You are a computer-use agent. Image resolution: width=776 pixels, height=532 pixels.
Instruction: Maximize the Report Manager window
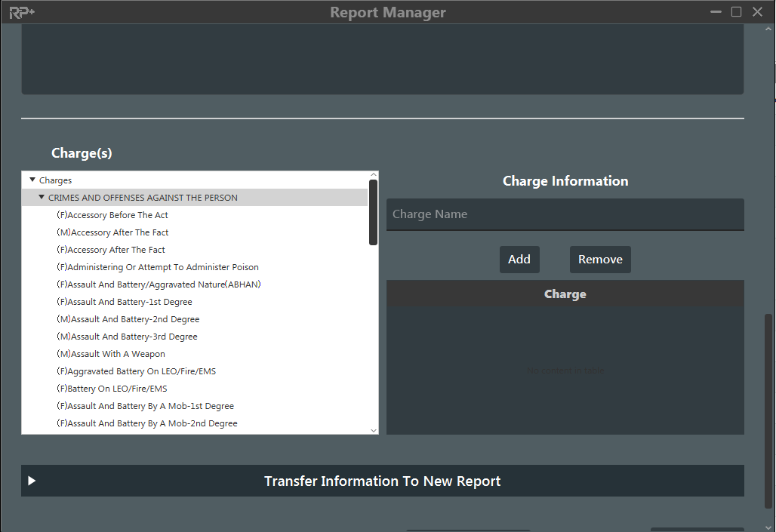[x=736, y=12]
